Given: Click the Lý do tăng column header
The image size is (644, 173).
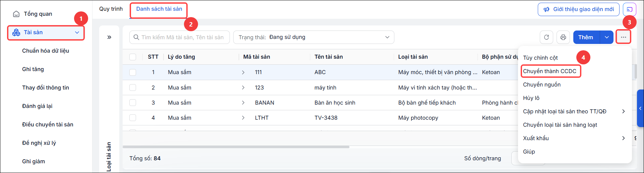Looking at the screenshot, I should tap(181, 57).
